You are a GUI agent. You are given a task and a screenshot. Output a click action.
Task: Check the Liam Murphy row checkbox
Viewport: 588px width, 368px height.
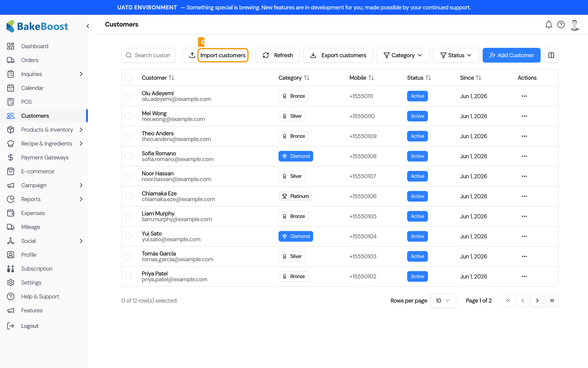[128, 216]
